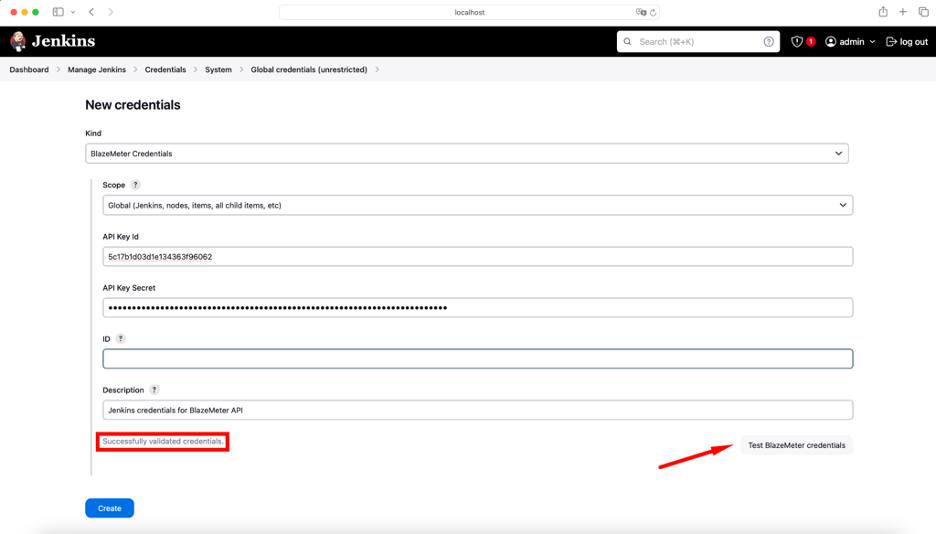Click the New credentials heading
Screen dimensions: 936x534
coord(133,105)
